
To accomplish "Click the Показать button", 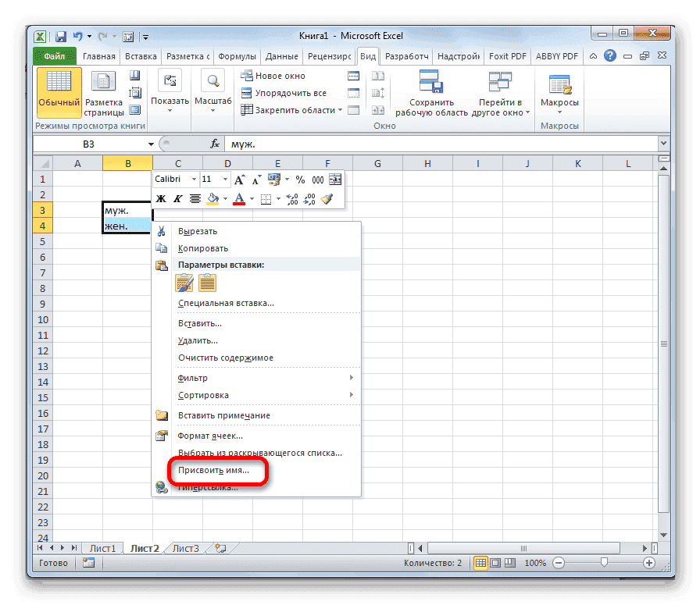I will tap(169, 86).
